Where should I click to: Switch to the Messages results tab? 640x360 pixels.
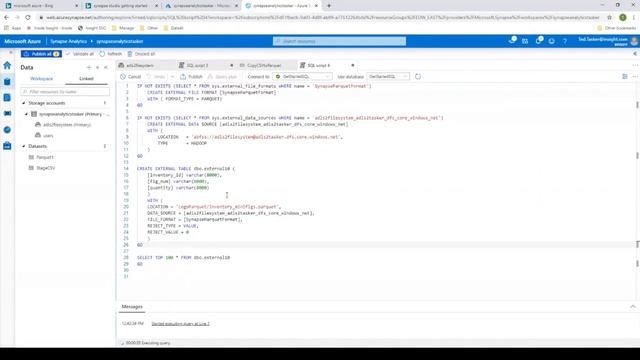click(132, 307)
